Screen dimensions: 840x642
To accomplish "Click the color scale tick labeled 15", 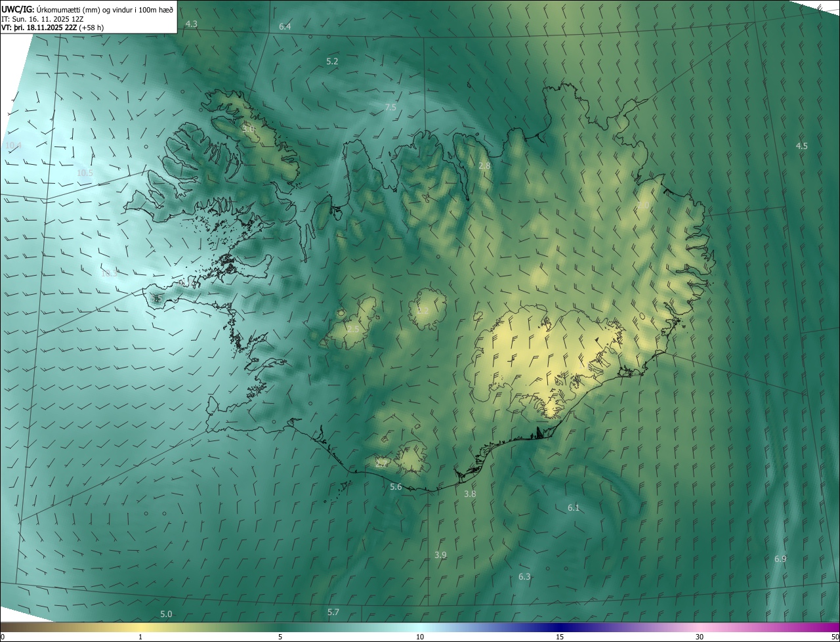I will point(560,637).
